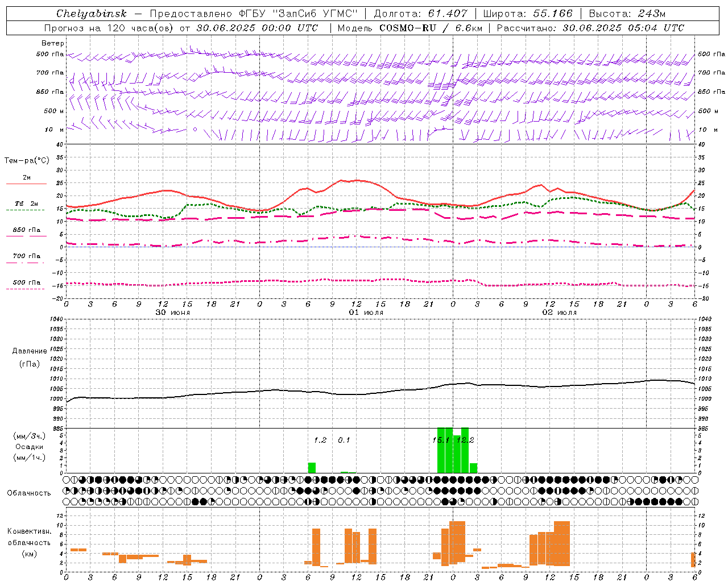Click the date label "02 июля"
Viewport: 728px width, 582px height.
pyautogui.click(x=560, y=313)
